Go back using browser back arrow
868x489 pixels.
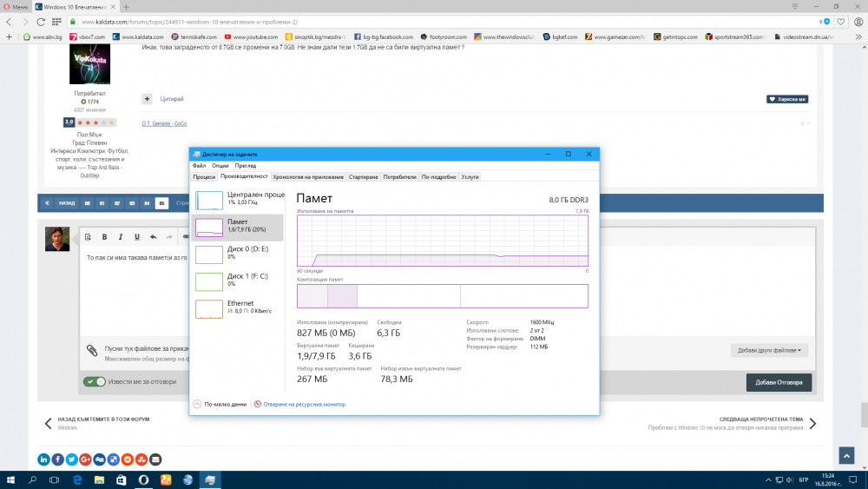click(9, 22)
